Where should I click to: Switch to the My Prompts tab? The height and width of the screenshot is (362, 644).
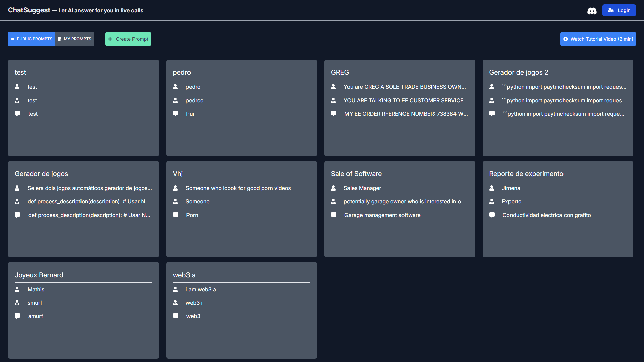[74, 39]
